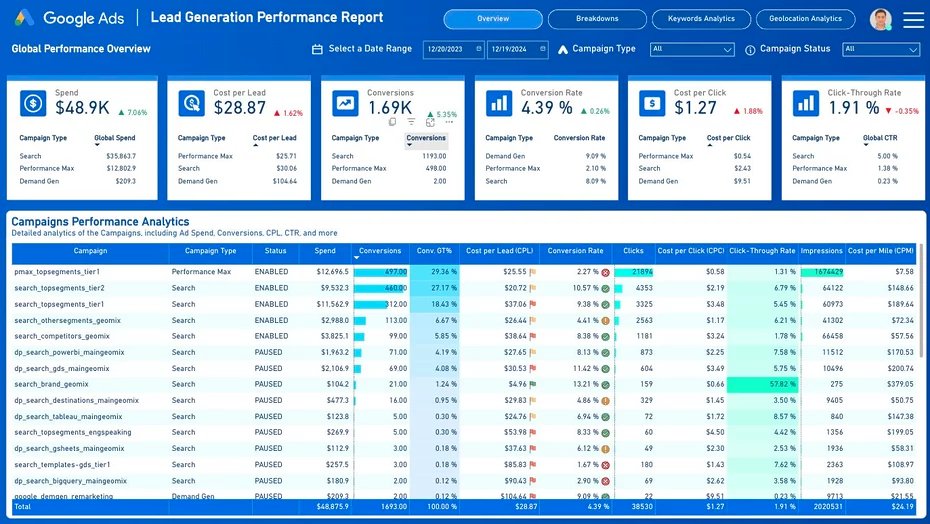The height and width of the screenshot is (524, 930).
Task: Click the $28.87 cost per lead value
Action: (240, 108)
